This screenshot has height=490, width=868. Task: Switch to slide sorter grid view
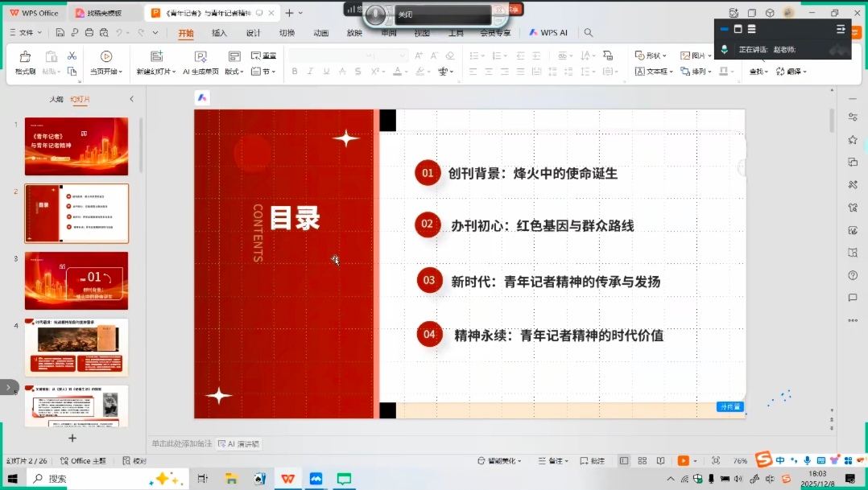(643, 461)
